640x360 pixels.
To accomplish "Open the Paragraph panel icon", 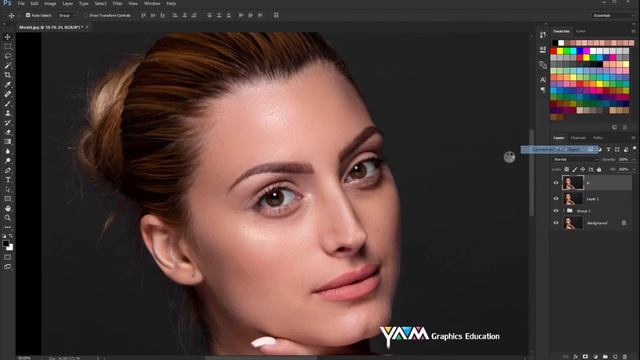I will pyautogui.click(x=543, y=89).
